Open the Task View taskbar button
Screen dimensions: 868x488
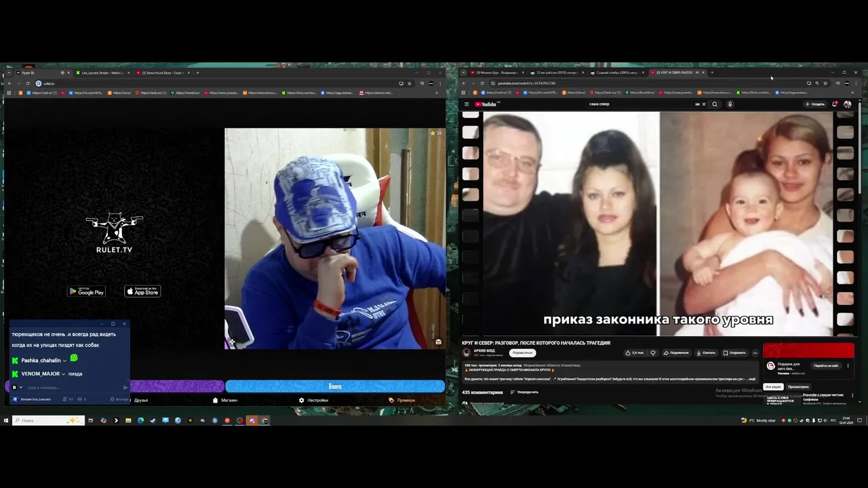coord(90,420)
